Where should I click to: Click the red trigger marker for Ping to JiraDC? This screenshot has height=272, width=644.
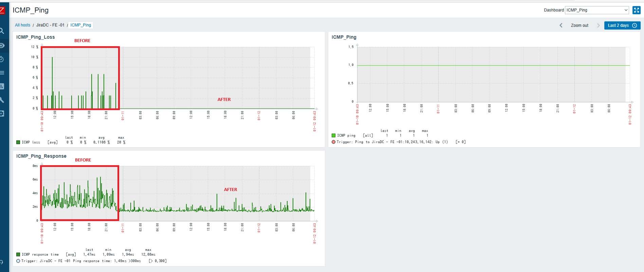(x=333, y=142)
